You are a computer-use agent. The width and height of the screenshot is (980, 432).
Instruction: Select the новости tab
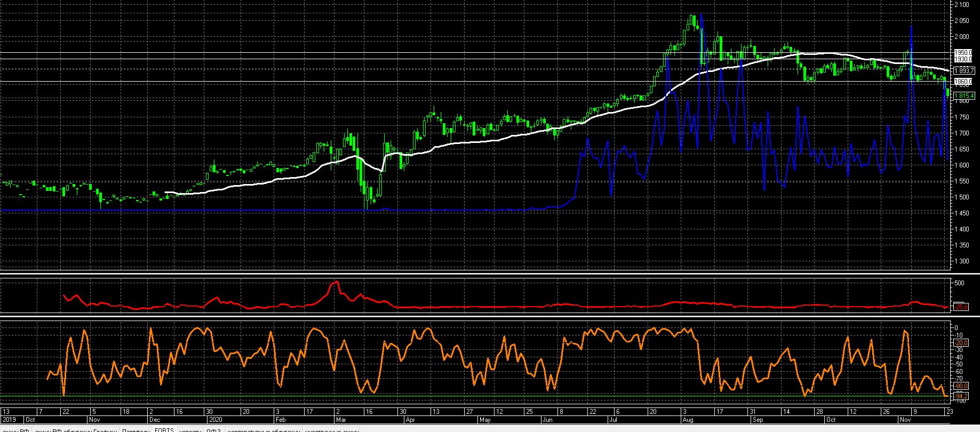[190, 430]
